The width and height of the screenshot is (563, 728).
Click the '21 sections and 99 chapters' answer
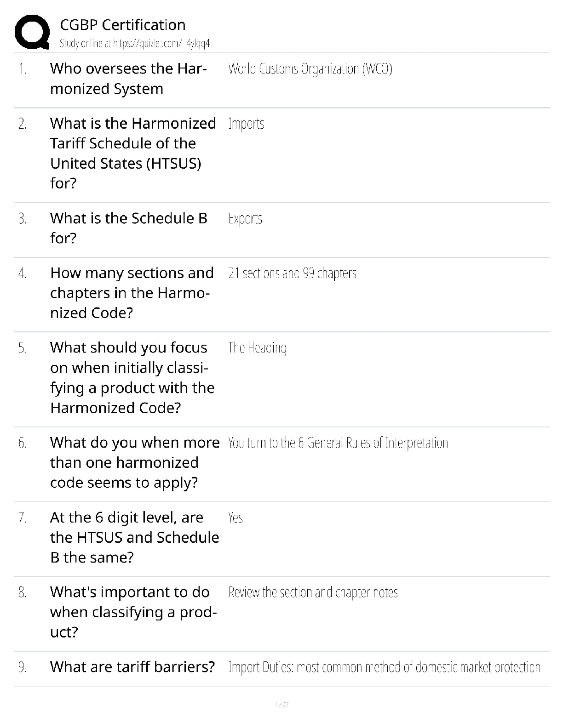click(x=292, y=273)
